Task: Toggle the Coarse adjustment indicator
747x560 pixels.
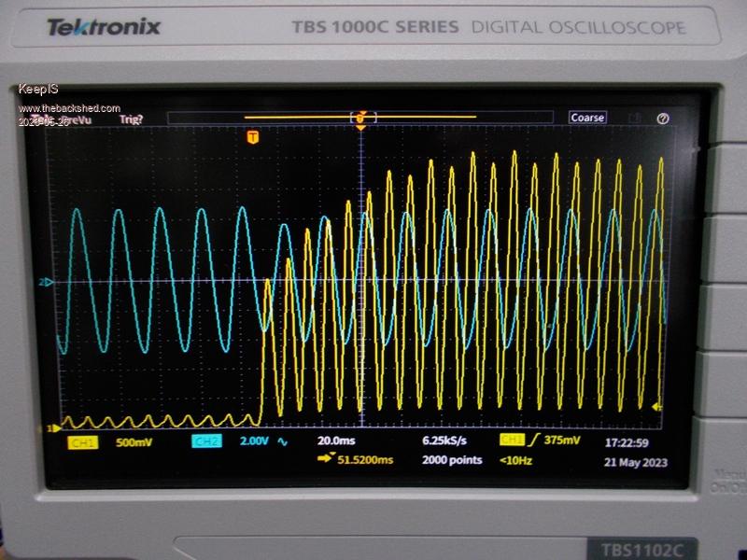Action: (x=587, y=118)
